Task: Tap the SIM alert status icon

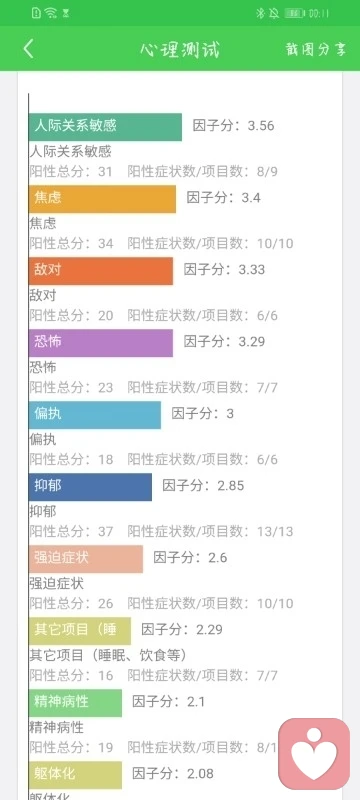Action: (x=36, y=13)
